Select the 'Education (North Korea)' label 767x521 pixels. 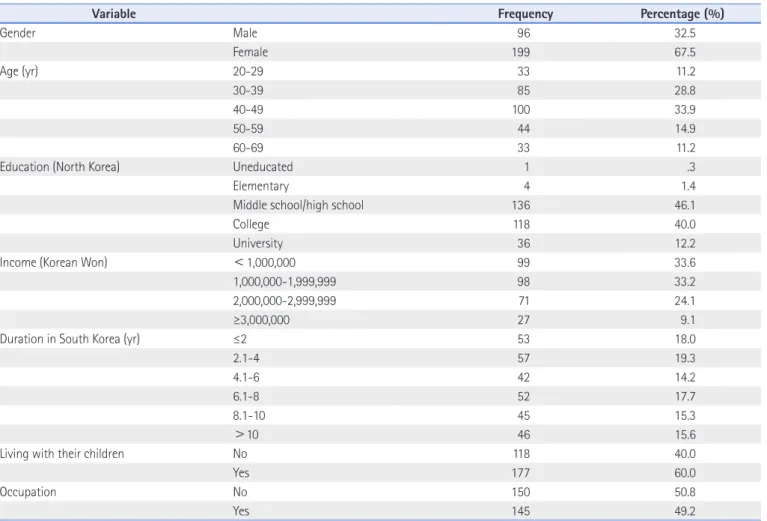coord(60,167)
